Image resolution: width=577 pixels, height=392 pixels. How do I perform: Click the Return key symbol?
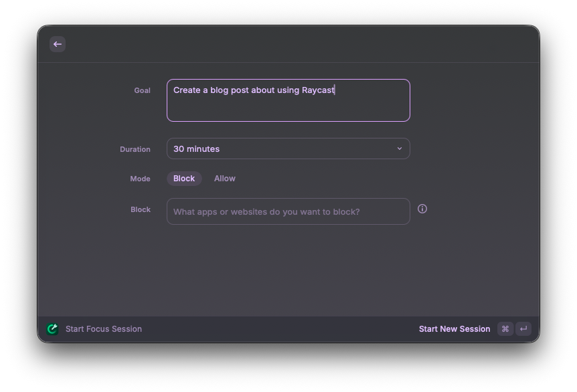click(x=523, y=329)
